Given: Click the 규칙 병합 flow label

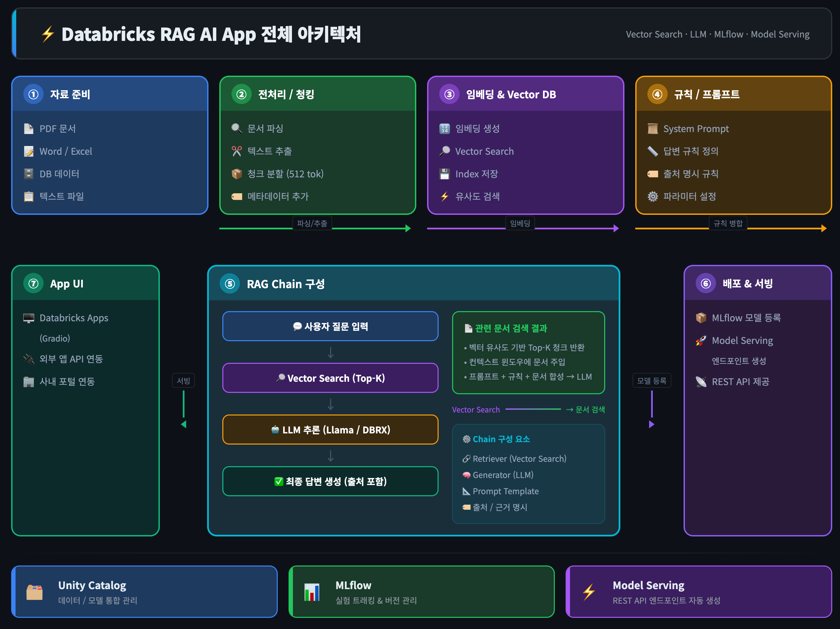Looking at the screenshot, I should [728, 224].
